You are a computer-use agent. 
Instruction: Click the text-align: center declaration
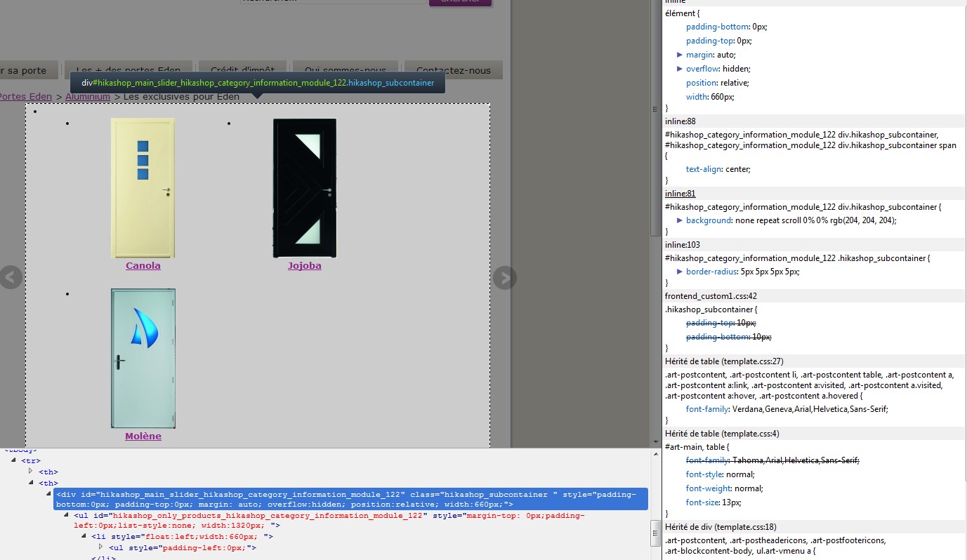pos(718,169)
